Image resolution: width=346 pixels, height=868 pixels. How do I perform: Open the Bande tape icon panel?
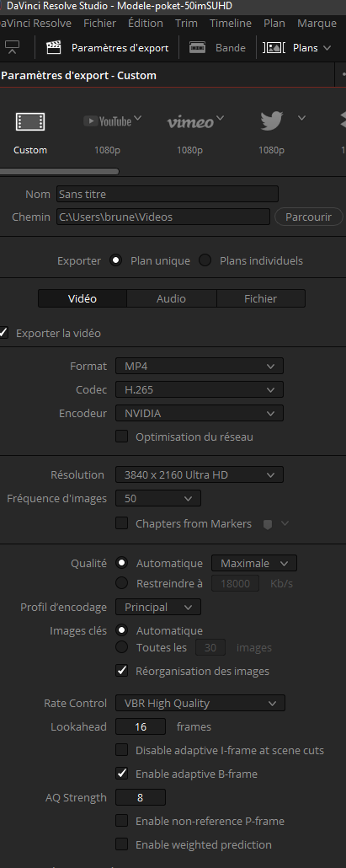point(197,47)
